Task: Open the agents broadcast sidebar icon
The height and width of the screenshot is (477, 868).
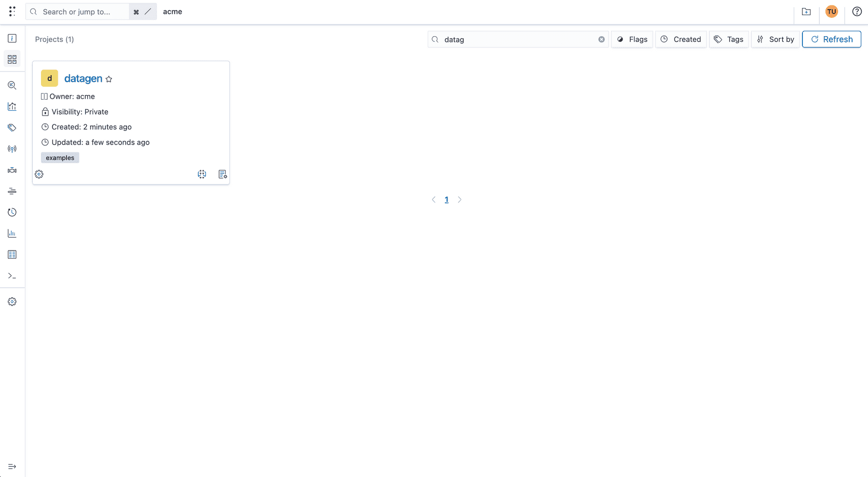Action: pos(12,148)
